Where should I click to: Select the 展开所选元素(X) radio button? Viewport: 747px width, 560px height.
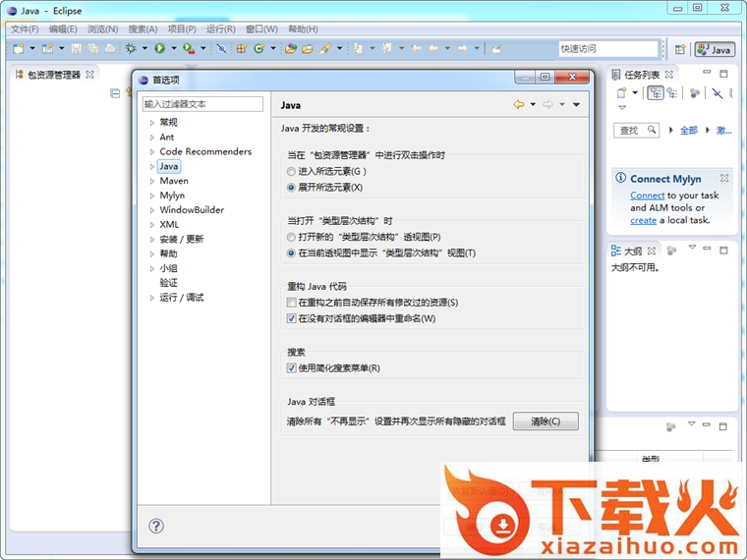(x=291, y=188)
